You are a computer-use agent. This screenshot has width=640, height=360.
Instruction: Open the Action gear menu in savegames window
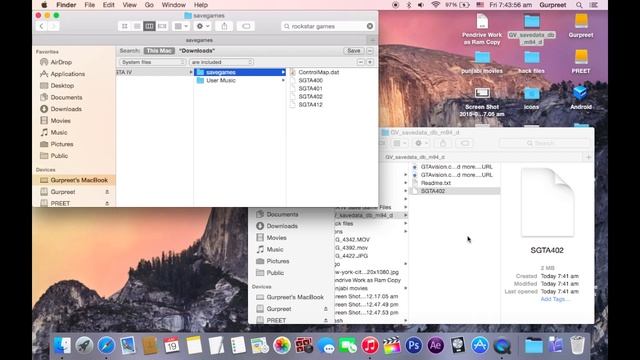pos(202,26)
